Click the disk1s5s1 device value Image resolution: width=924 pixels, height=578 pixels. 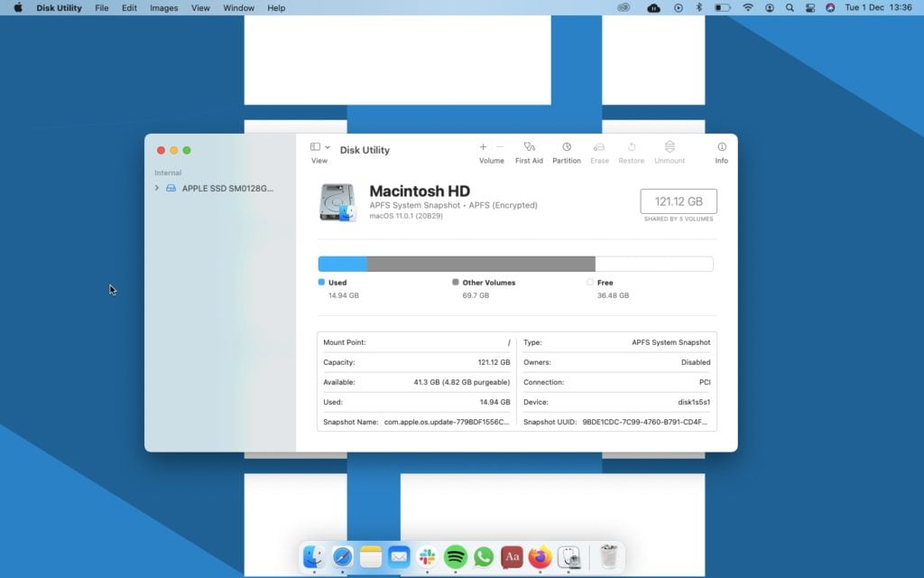click(x=694, y=402)
